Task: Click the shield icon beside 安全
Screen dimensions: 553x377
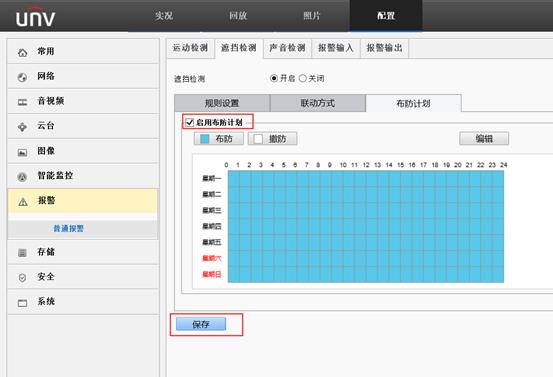Action: coord(22,278)
